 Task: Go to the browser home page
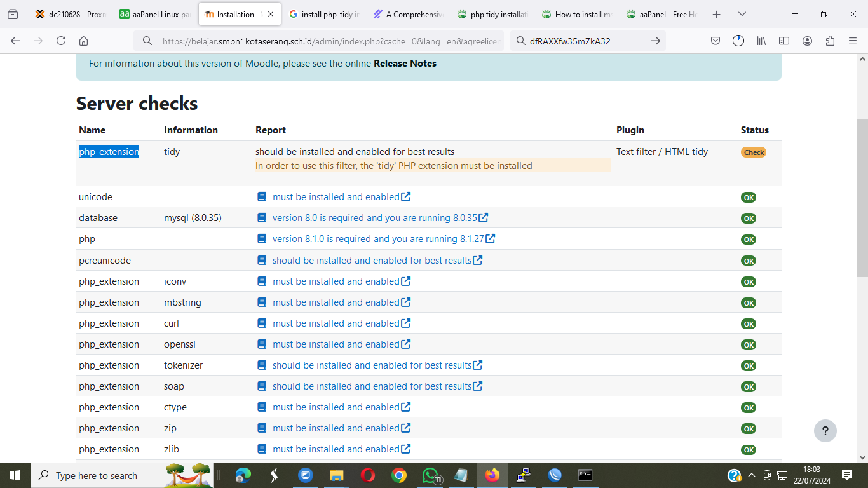tap(83, 41)
